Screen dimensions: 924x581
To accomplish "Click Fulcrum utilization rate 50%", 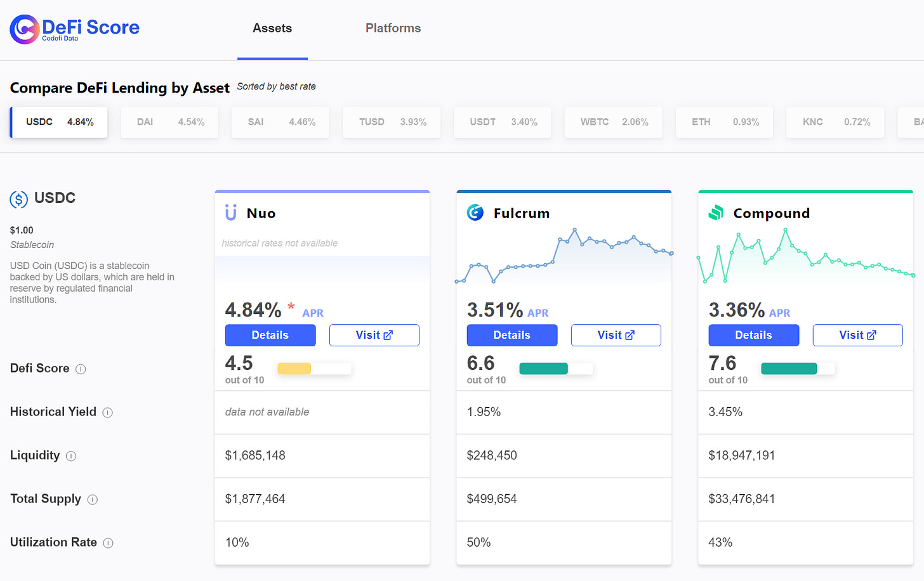I will coord(478,542).
